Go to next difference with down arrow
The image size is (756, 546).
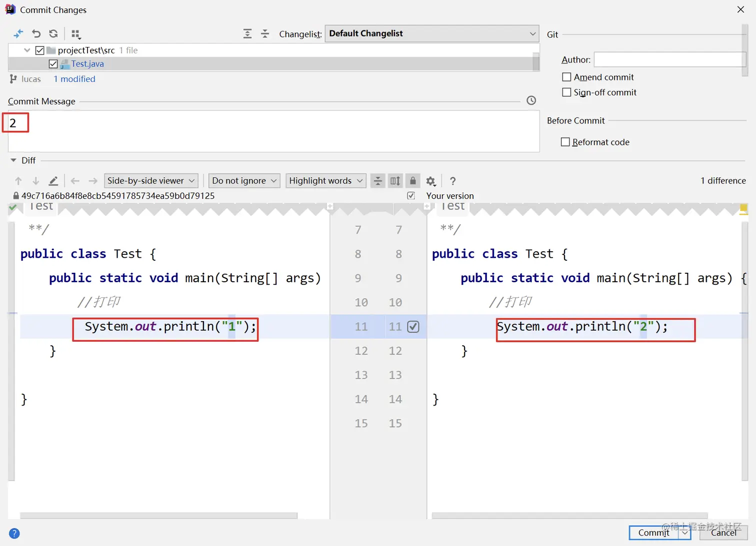point(35,181)
